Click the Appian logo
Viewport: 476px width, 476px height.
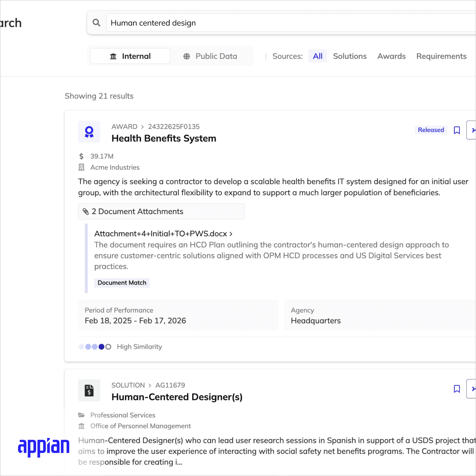[44, 447]
